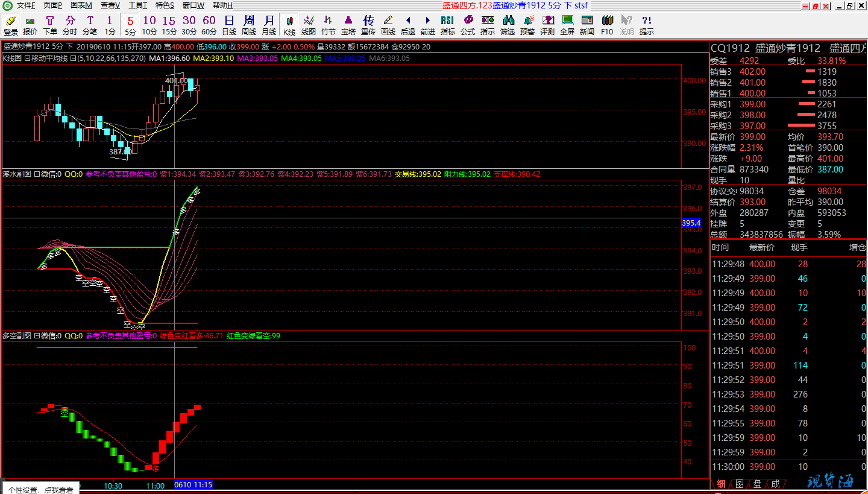Open the 查看 View menu
868x494 pixels.
(x=110, y=5)
